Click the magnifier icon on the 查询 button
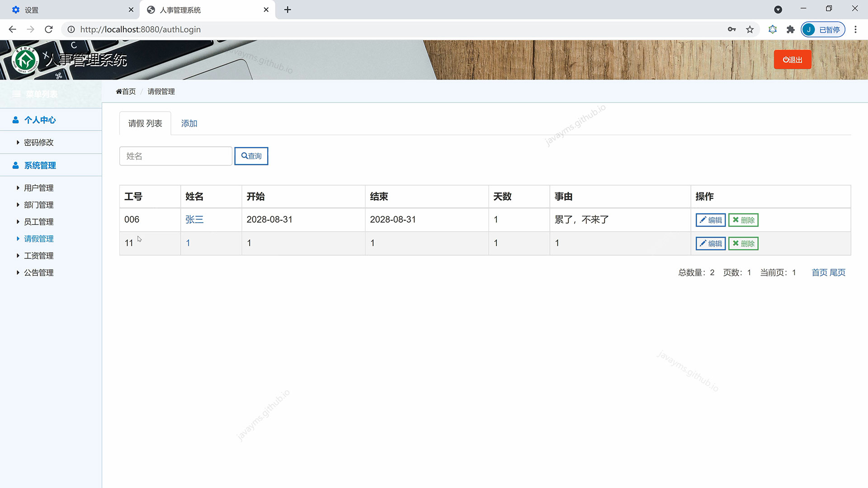The image size is (868, 488). pyautogui.click(x=245, y=156)
